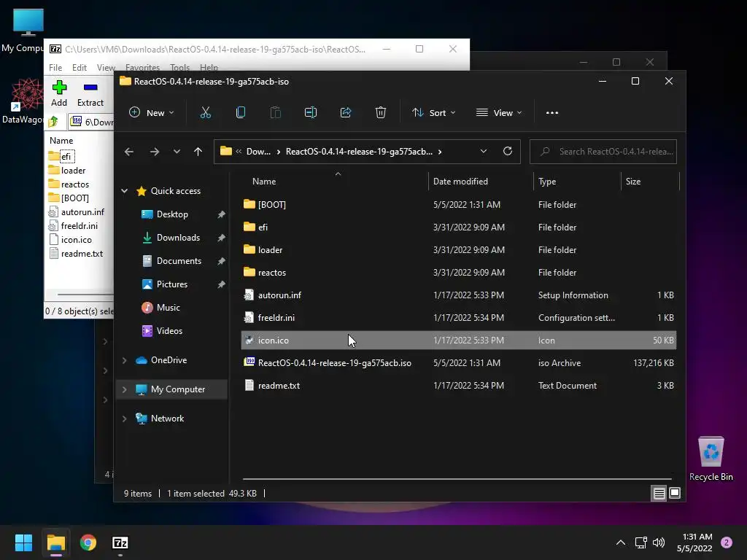The width and height of the screenshot is (747, 560).
Task: Refresh the current folder view
Action: [508, 151]
